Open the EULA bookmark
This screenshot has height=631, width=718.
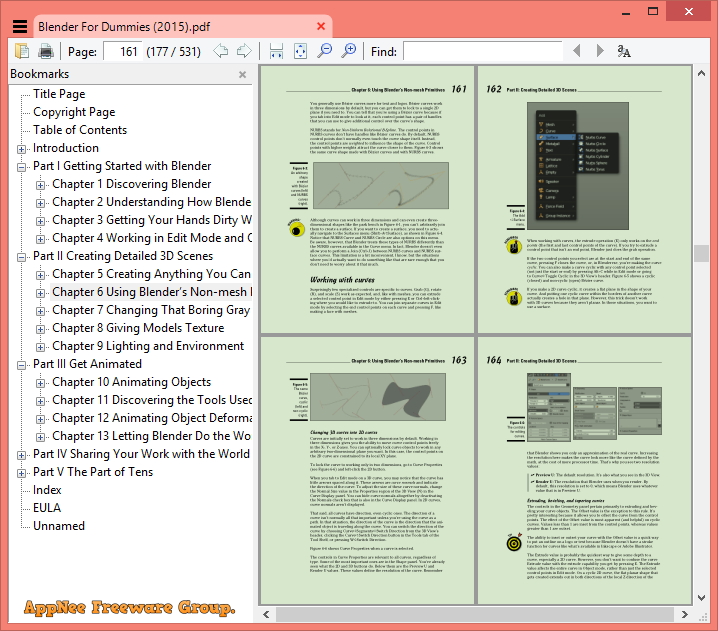[x=47, y=508]
